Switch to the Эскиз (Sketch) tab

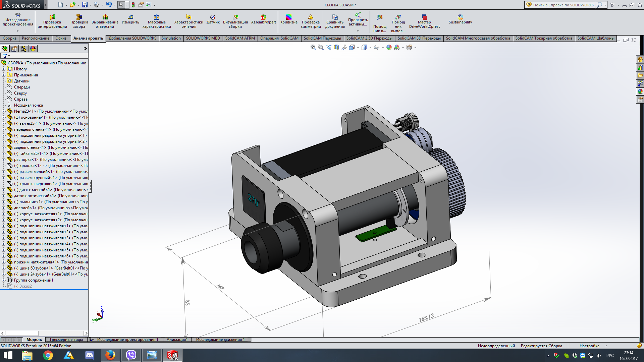(x=61, y=38)
